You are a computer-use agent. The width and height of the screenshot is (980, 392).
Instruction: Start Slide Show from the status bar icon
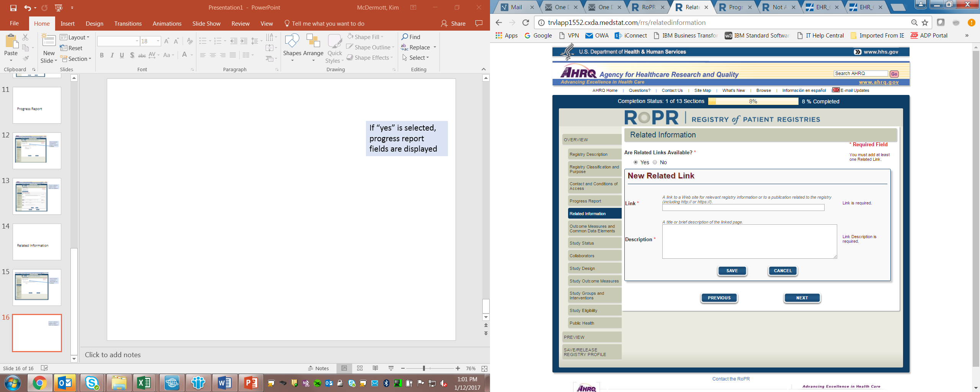tap(391, 368)
